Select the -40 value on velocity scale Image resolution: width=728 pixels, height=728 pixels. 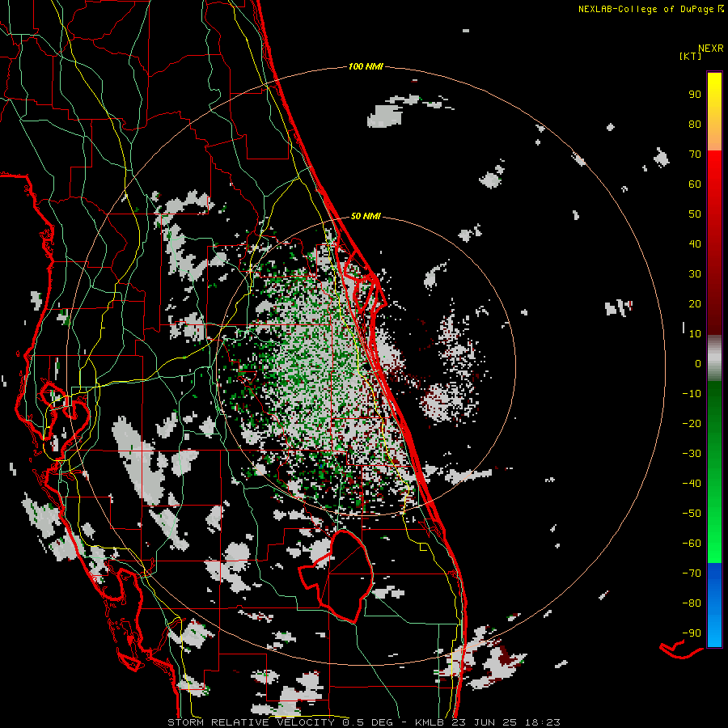click(x=692, y=484)
